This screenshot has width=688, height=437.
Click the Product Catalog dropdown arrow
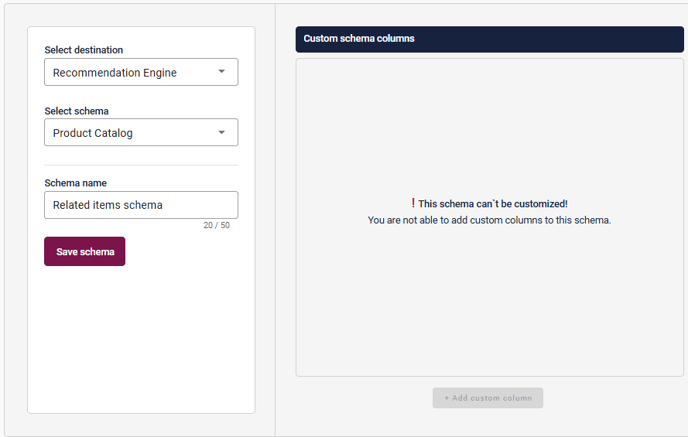click(x=222, y=133)
